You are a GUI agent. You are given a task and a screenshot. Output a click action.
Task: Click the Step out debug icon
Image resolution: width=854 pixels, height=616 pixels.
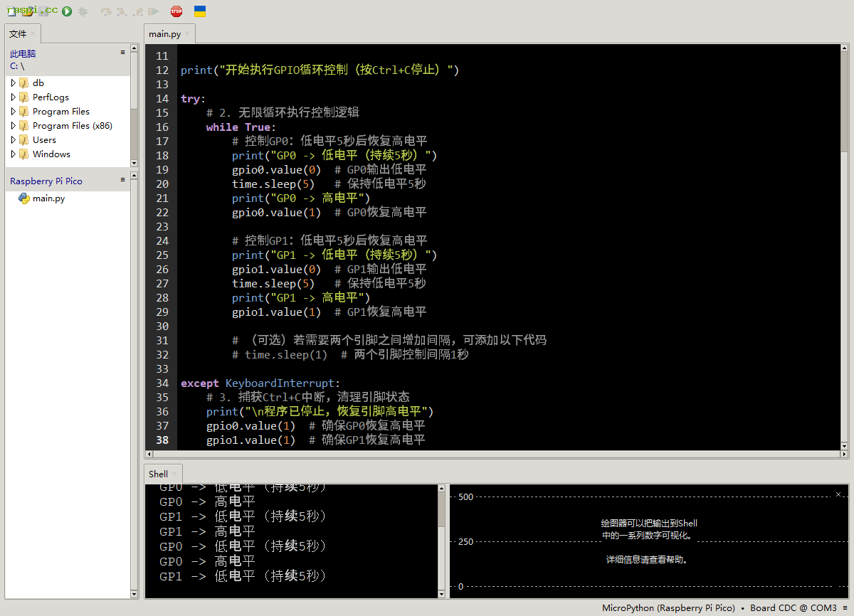tap(137, 11)
